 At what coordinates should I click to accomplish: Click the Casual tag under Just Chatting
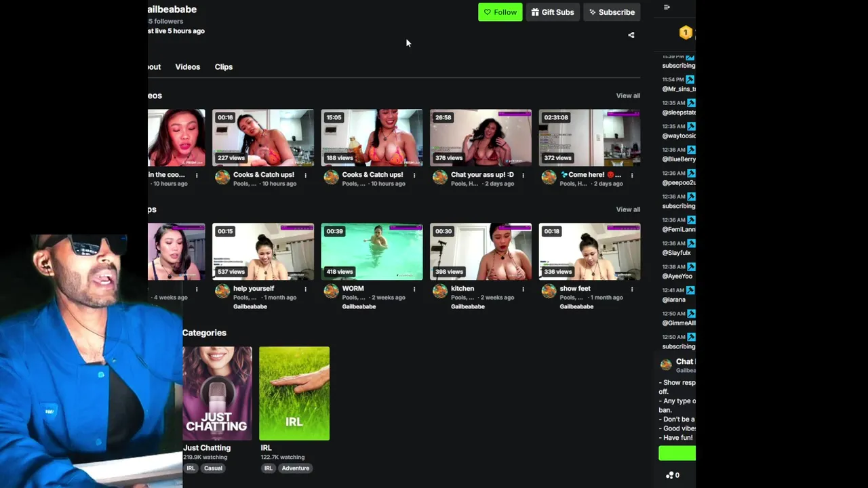pos(213,468)
